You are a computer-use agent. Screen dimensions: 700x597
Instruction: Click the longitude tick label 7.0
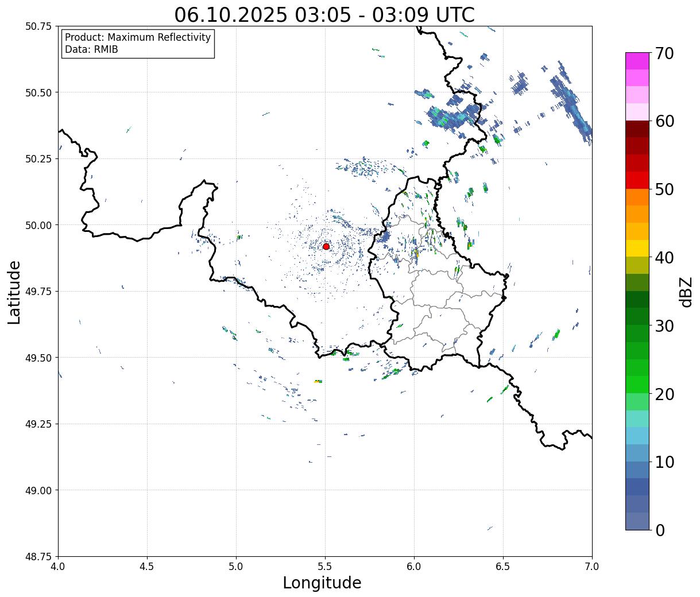(x=592, y=567)
